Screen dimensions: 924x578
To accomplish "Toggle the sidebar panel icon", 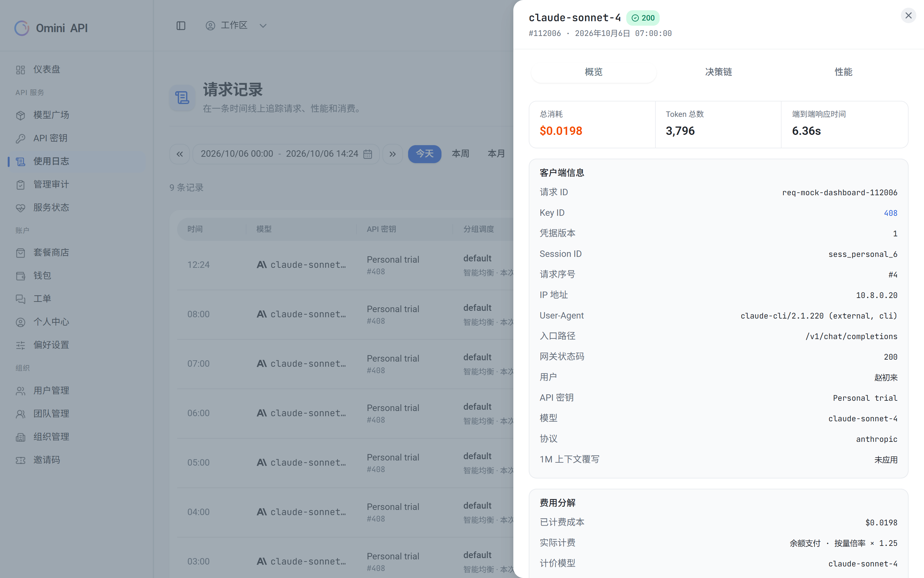I will click(181, 26).
